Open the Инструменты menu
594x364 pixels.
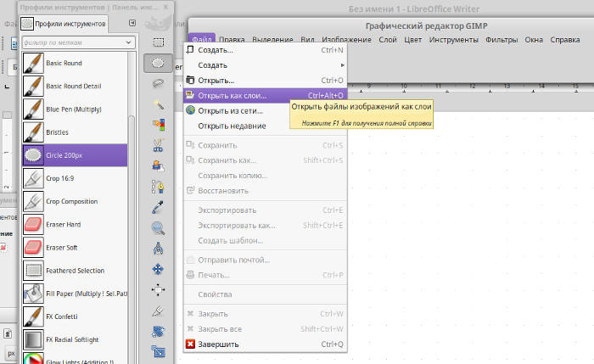pos(453,40)
